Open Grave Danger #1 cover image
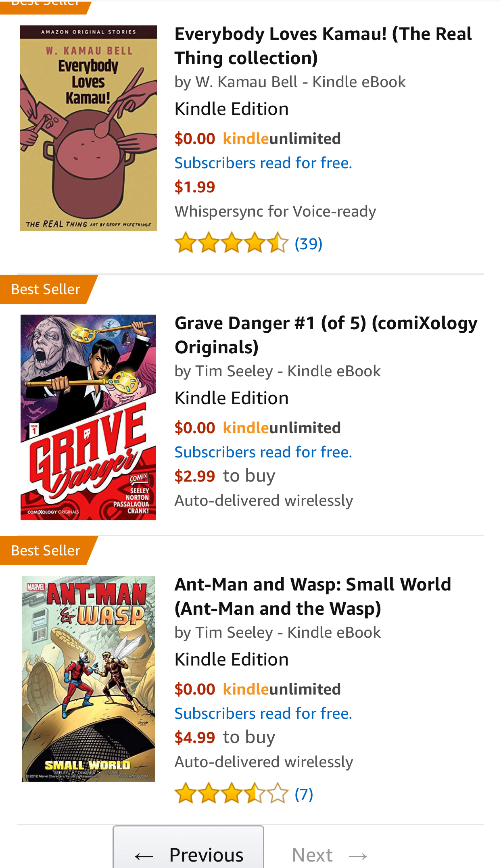501x868 pixels. pyautogui.click(x=88, y=417)
